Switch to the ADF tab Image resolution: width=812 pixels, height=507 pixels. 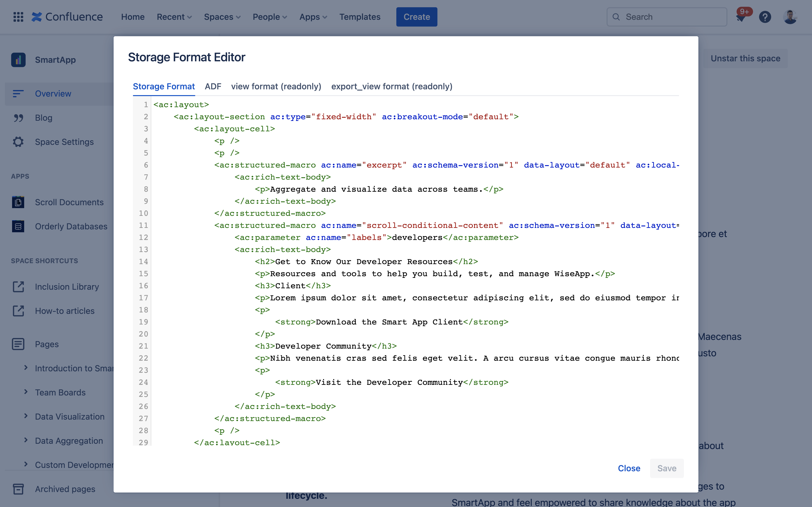213,86
